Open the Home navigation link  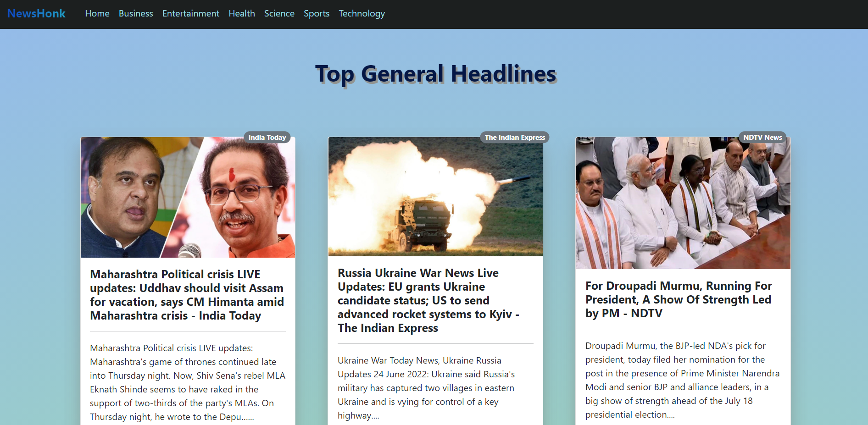point(97,13)
